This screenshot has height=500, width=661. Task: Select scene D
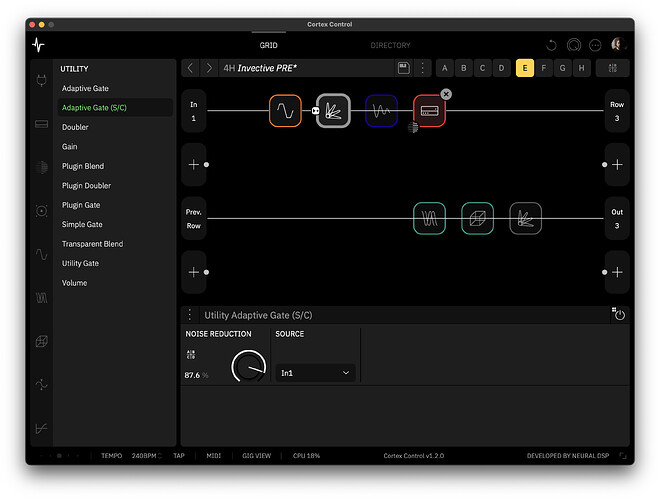coord(501,68)
